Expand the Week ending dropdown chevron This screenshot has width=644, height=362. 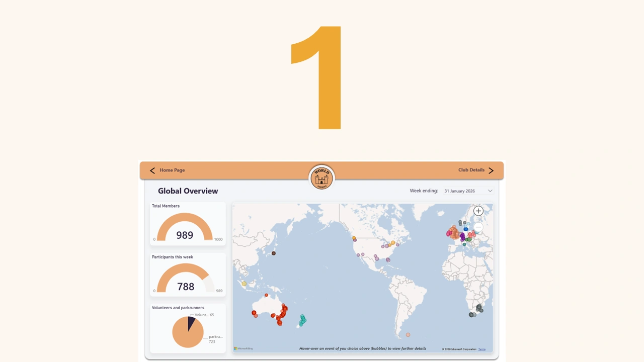coord(490,191)
